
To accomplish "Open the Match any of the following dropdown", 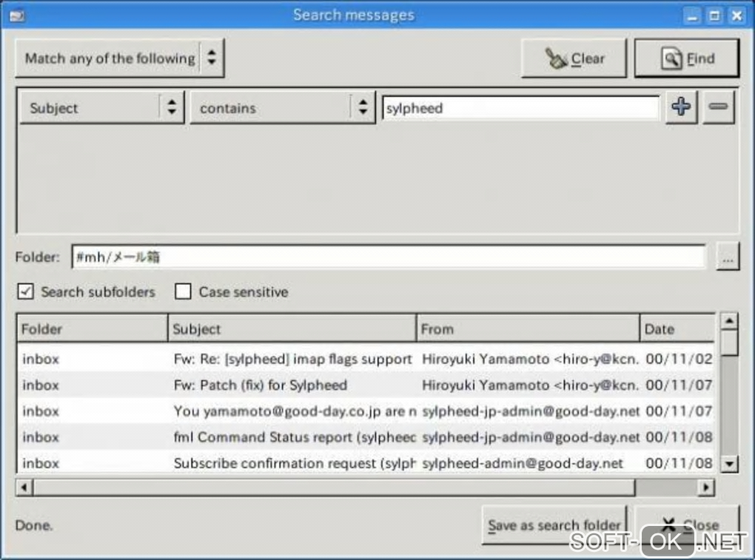I will [x=120, y=58].
